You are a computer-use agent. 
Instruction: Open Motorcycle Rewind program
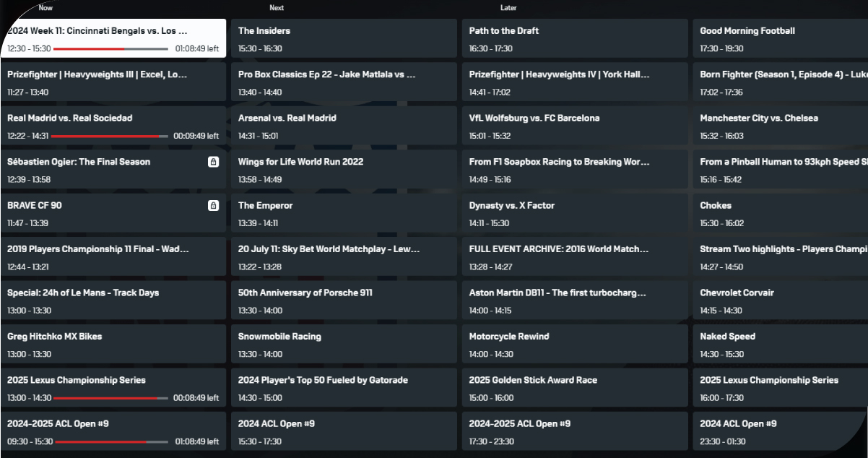click(x=574, y=343)
